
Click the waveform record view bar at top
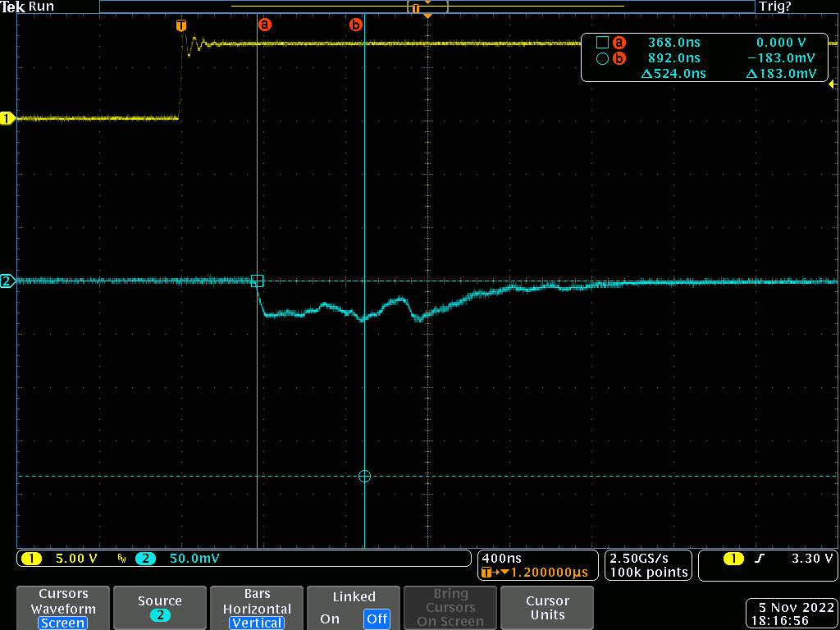427,7
